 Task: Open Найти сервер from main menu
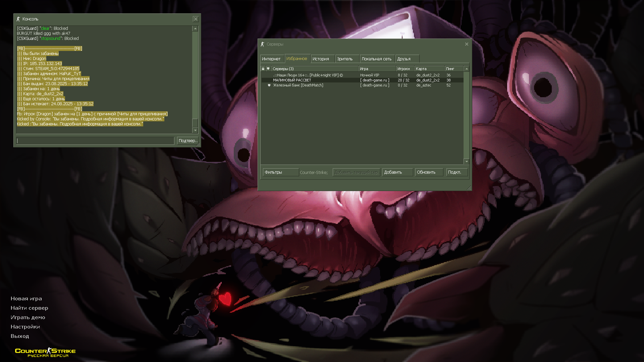pyautogui.click(x=29, y=308)
